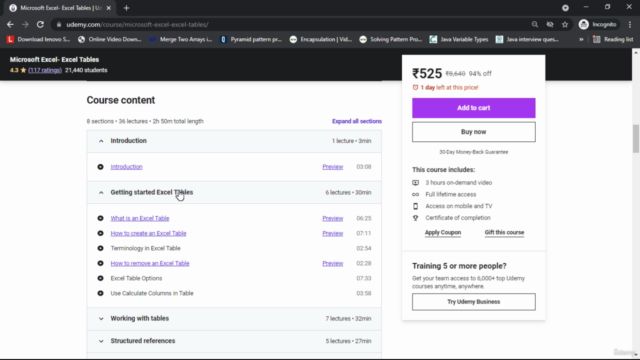The image size is (640, 360).
Task: Expand the Working with tables section
Action: pyautogui.click(x=234, y=319)
